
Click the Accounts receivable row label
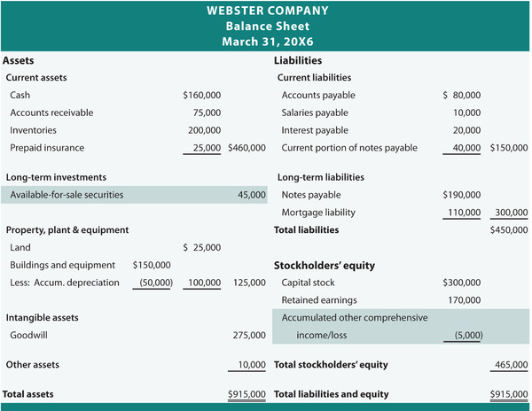(x=51, y=112)
